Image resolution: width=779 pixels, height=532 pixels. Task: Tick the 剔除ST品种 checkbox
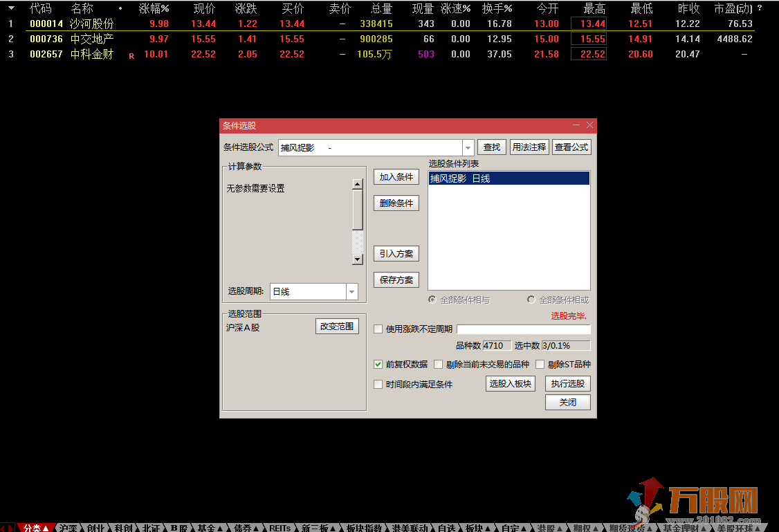(x=540, y=364)
